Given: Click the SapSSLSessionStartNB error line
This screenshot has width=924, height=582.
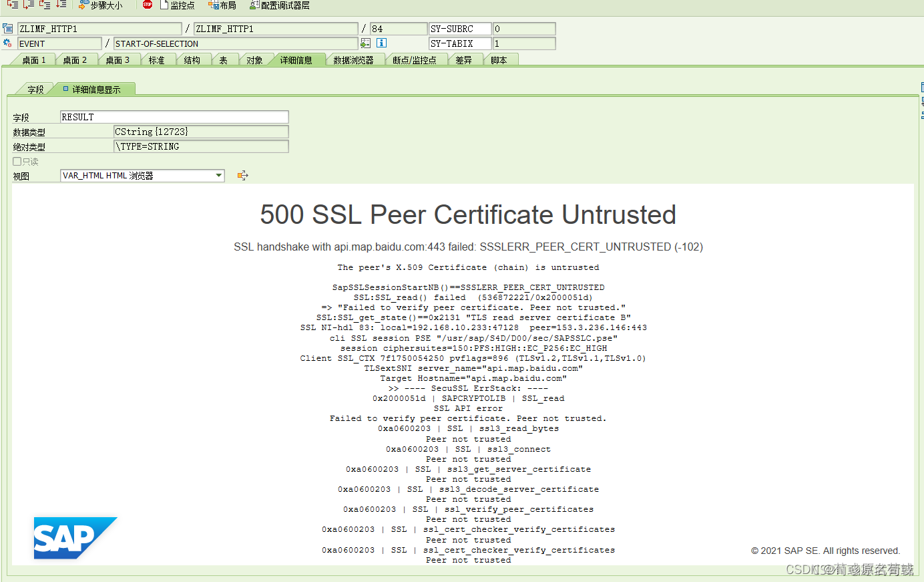Looking at the screenshot, I should [x=468, y=287].
